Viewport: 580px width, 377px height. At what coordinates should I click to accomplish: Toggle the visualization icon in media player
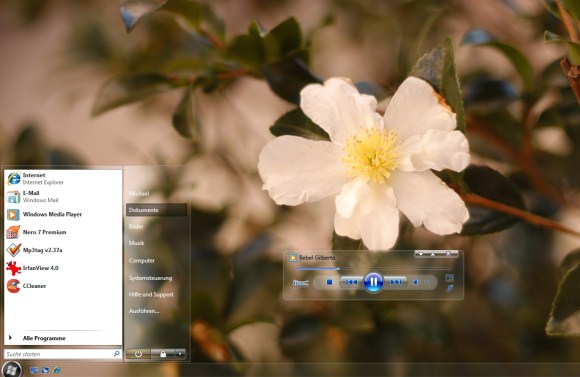coord(449,278)
